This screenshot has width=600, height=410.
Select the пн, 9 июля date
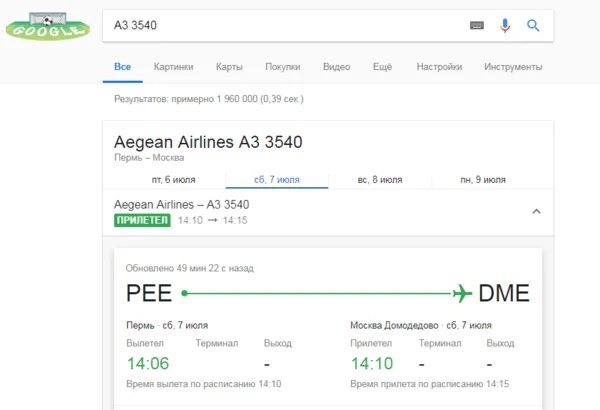(x=483, y=180)
